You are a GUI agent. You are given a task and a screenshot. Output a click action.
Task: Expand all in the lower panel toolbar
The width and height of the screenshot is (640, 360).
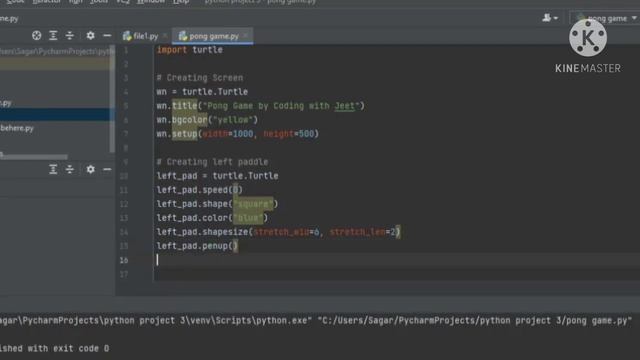click(53, 169)
